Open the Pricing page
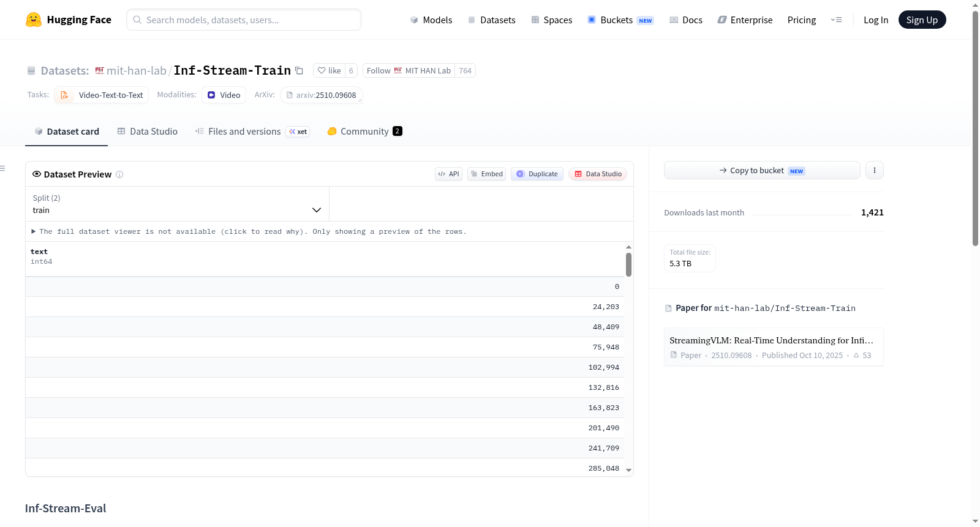 point(802,20)
